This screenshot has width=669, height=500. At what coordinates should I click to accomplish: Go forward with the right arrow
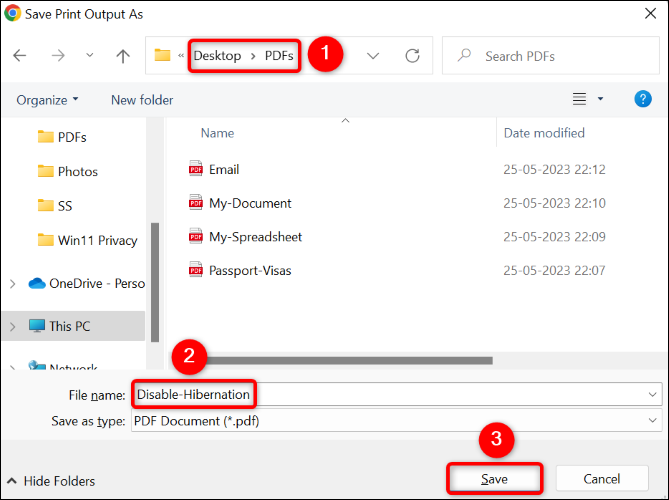click(x=58, y=55)
